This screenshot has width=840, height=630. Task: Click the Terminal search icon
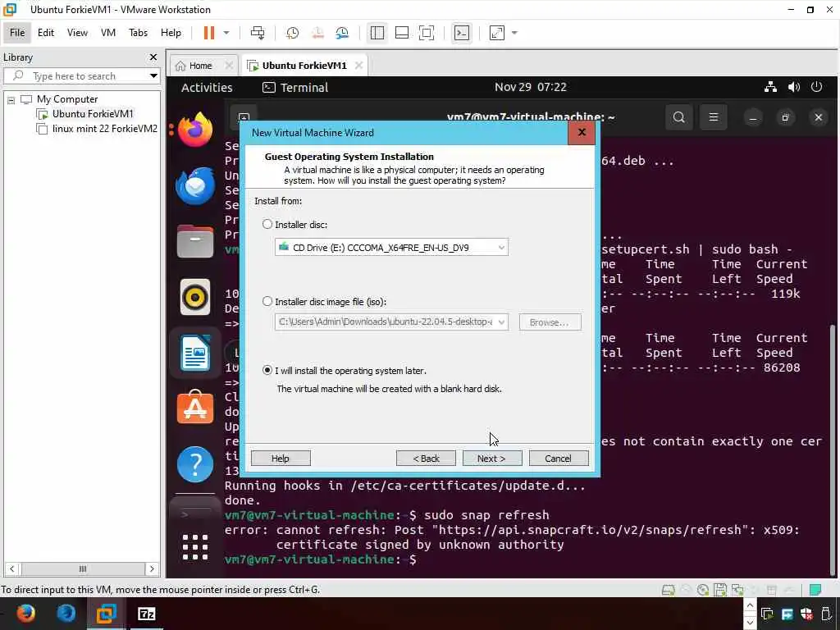(678, 117)
